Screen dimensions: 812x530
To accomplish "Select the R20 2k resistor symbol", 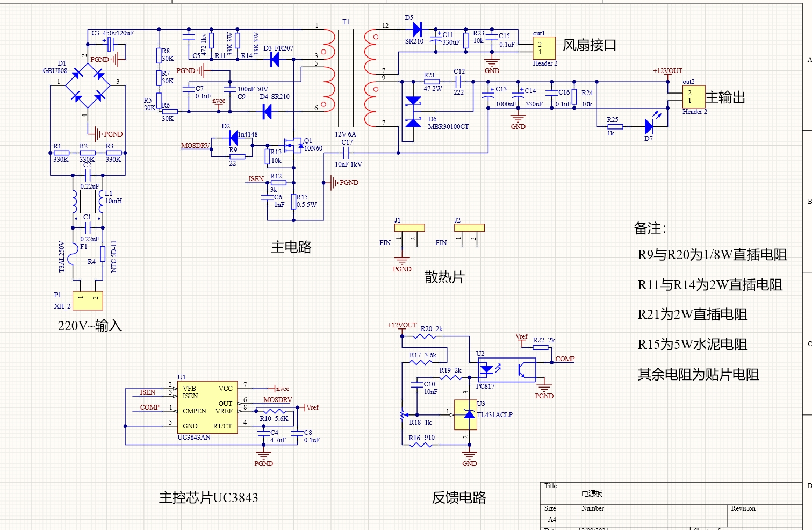I will point(425,336).
